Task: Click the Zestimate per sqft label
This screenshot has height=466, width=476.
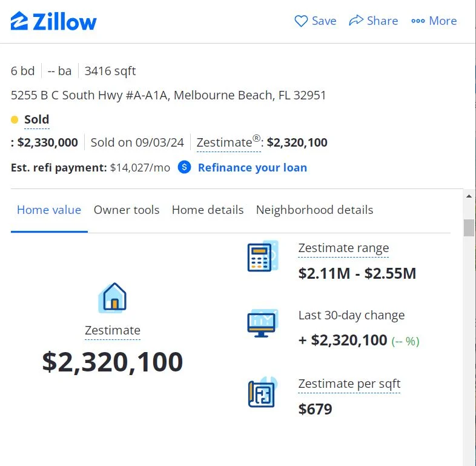Action: point(349,384)
